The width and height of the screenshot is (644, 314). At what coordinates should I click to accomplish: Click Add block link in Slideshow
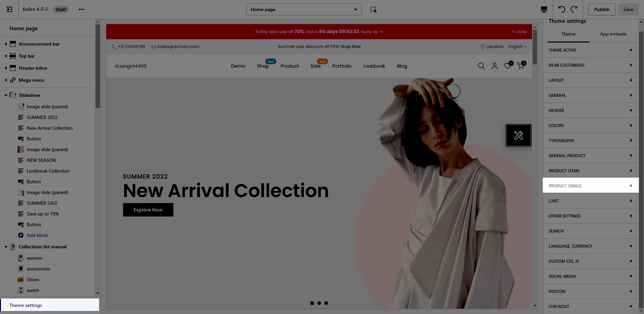[37, 235]
